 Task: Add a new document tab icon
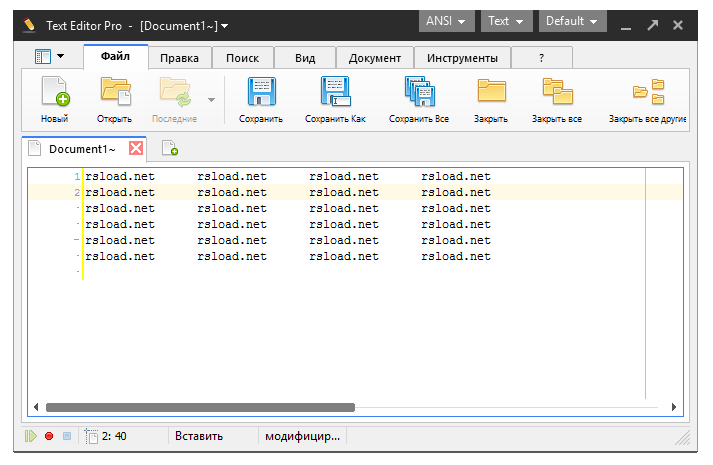tap(170, 148)
